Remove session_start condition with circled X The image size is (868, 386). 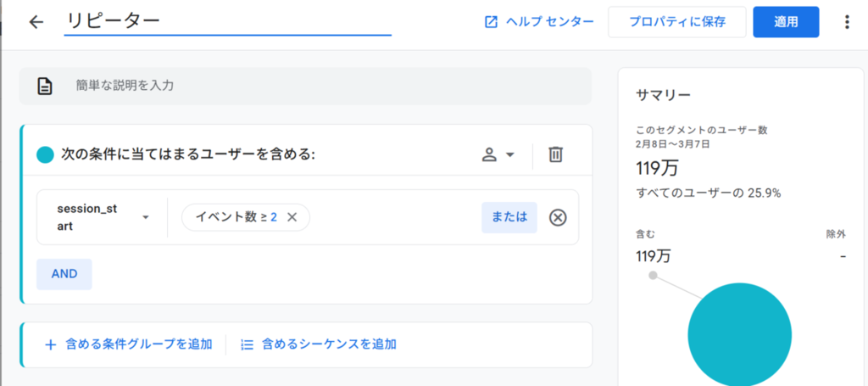coord(558,218)
